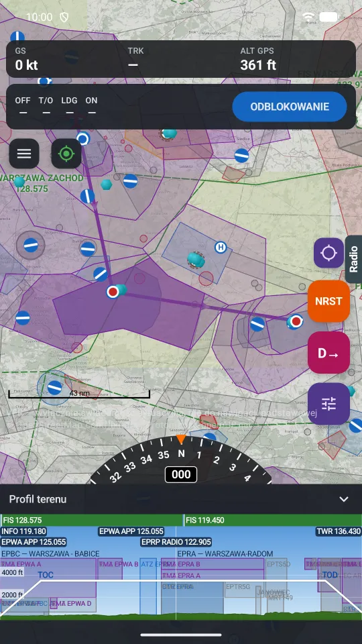
Task: Select the destination waypoint marker near NRST
Action: 296,321
